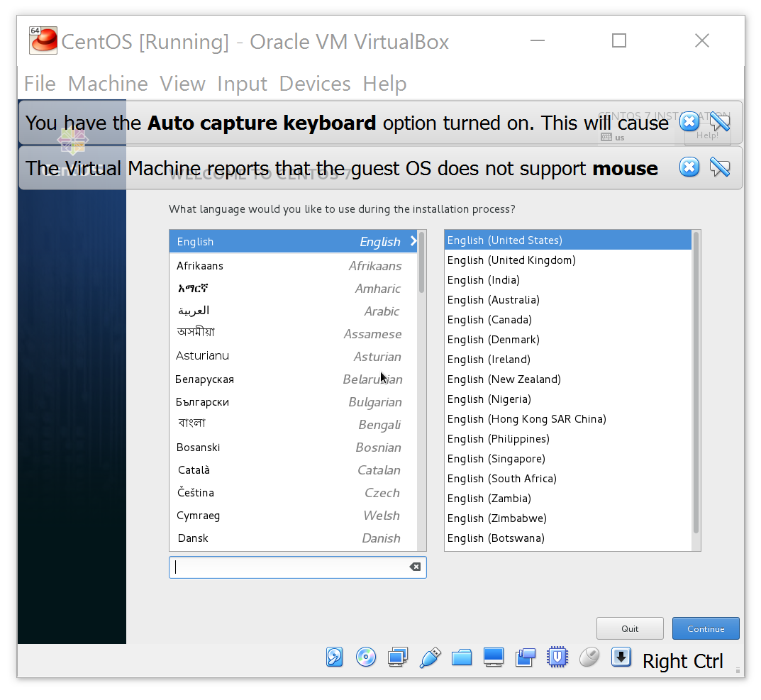Click the hard disk activity status icon

pos(335,657)
